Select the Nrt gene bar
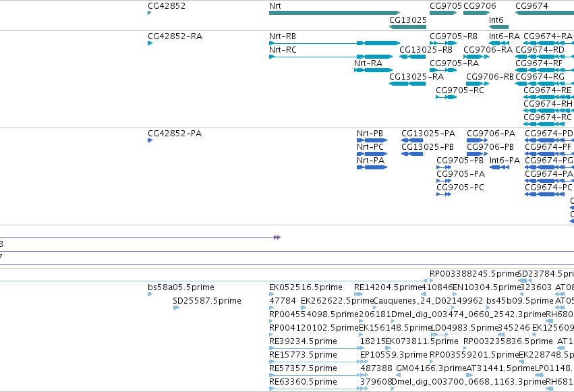 (335, 13)
